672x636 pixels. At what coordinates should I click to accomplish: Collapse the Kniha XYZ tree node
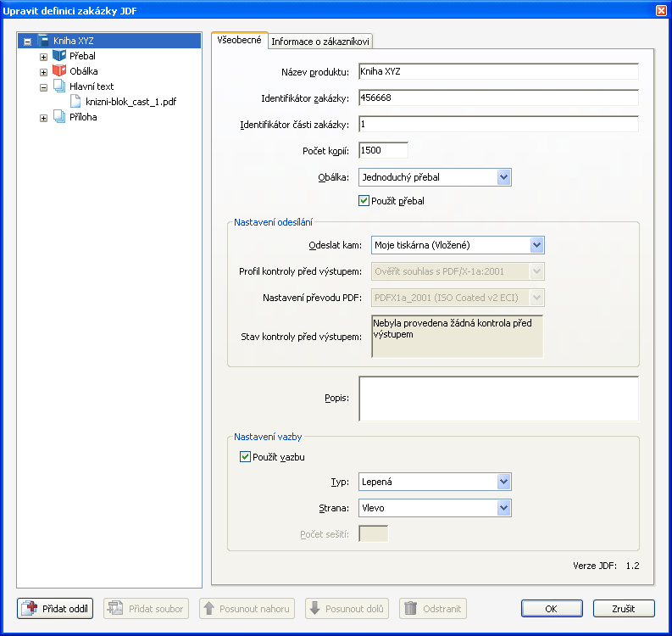[27, 42]
